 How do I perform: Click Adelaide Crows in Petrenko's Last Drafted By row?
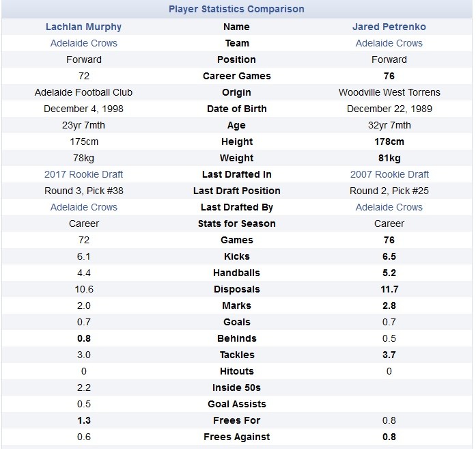pos(389,207)
